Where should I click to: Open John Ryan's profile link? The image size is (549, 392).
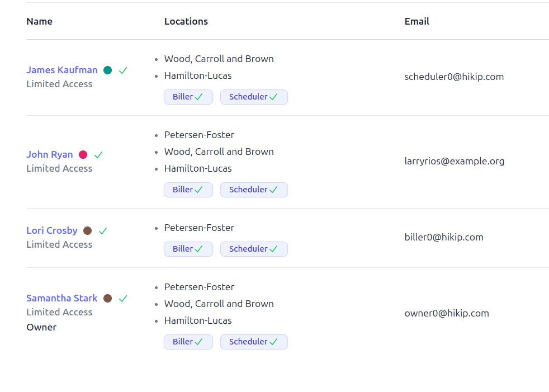(50, 154)
